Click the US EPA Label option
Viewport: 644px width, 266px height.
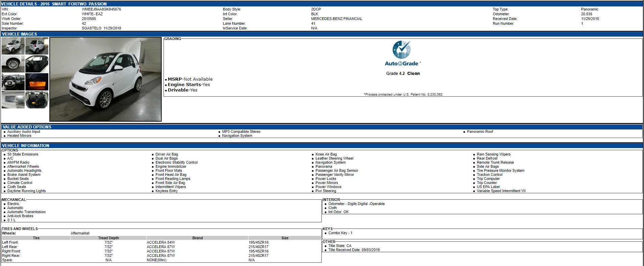coord(488,187)
